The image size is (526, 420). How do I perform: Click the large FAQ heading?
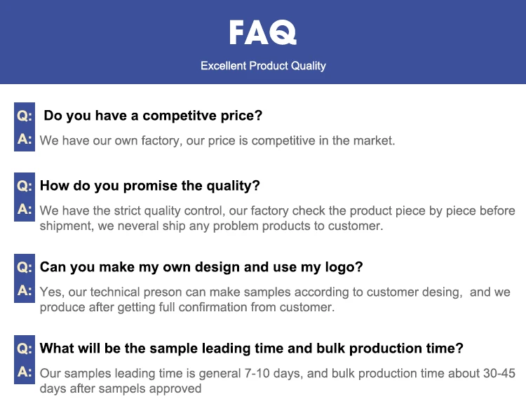(x=263, y=32)
